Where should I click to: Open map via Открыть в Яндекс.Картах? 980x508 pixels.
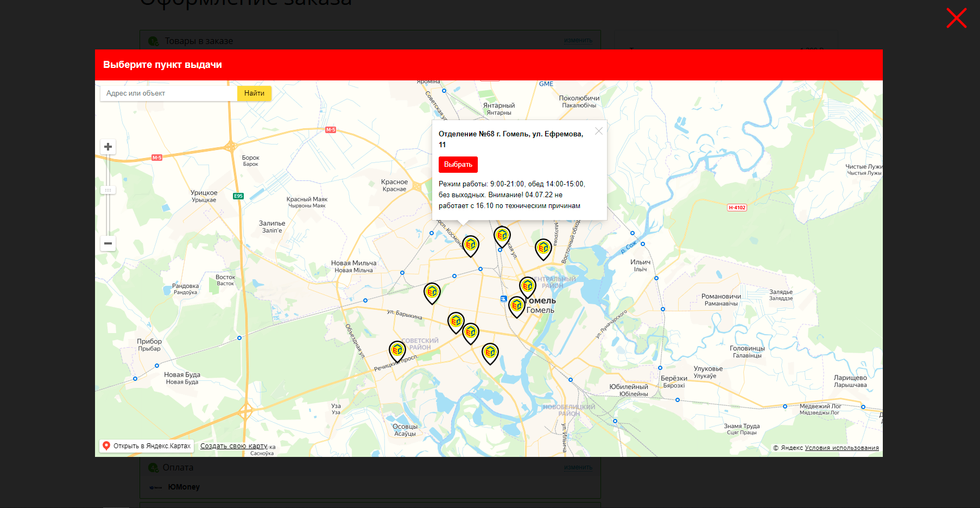pyautogui.click(x=147, y=446)
